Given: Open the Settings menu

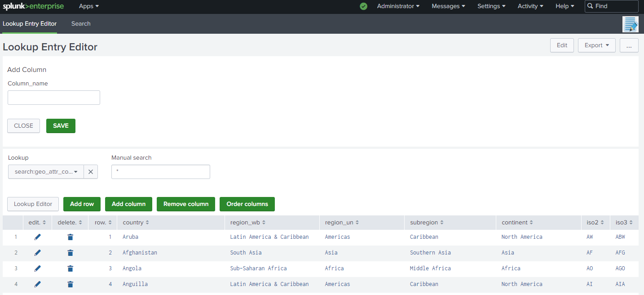Looking at the screenshot, I should (x=491, y=6).
